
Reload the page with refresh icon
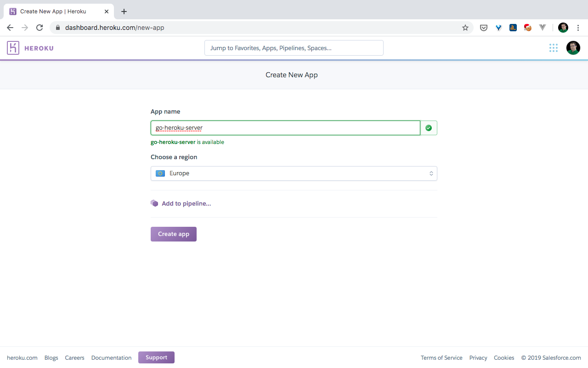pos(40,28)
